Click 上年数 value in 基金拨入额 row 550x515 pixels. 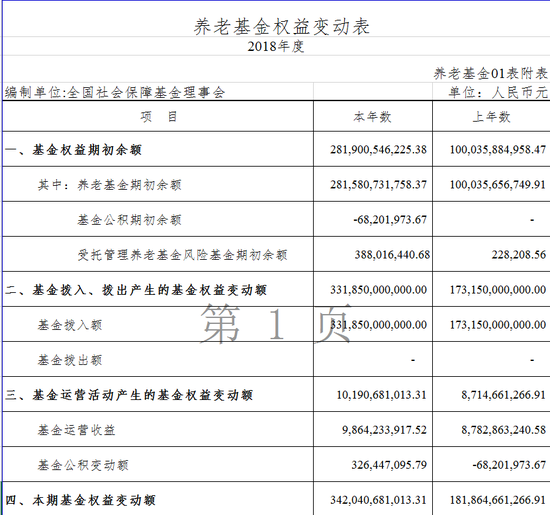[498, 325]
